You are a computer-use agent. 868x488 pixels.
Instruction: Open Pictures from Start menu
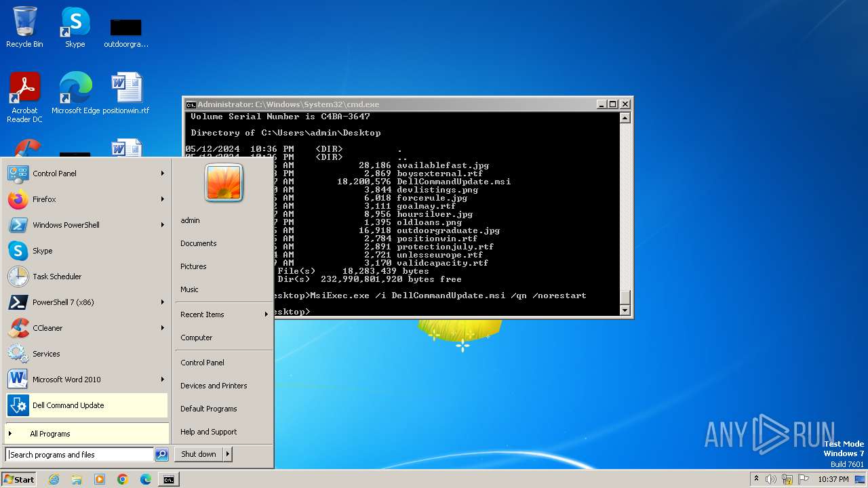[193, 266]
